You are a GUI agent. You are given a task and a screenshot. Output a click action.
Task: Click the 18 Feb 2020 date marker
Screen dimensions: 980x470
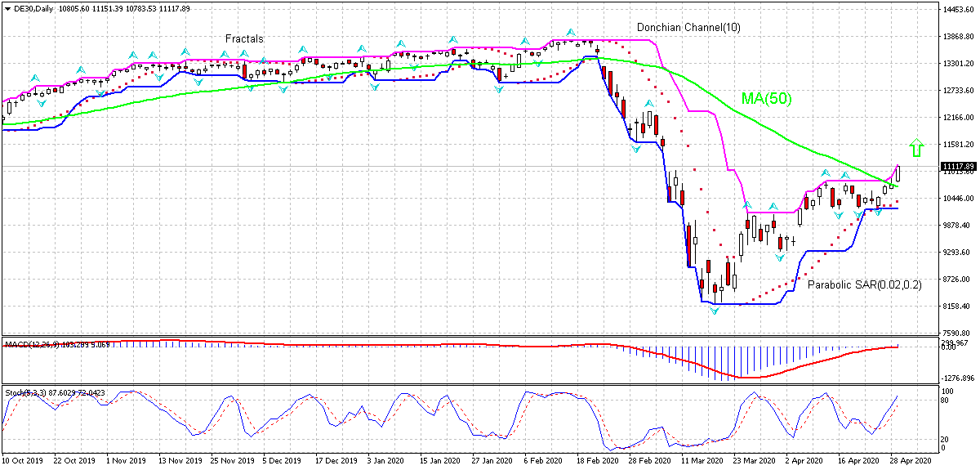pos(596,461)
